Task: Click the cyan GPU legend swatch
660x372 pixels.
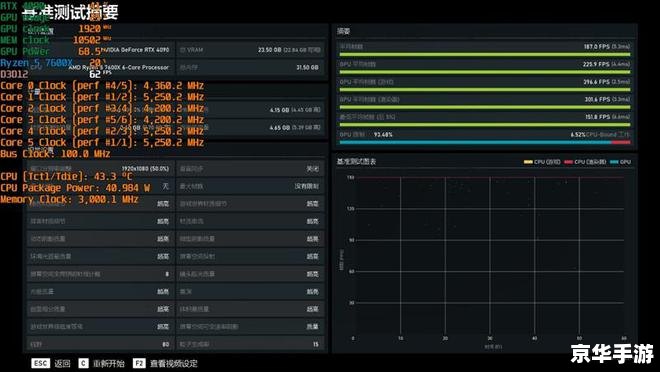Action: click(x=614, y=162)
